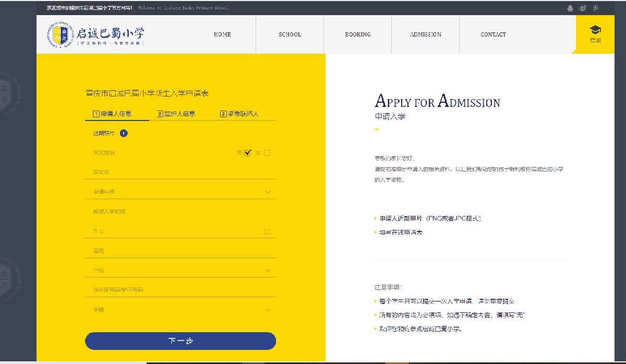Check the 女 (female) checkbox
Screen dimensions: 626x364
coord(267,153)
